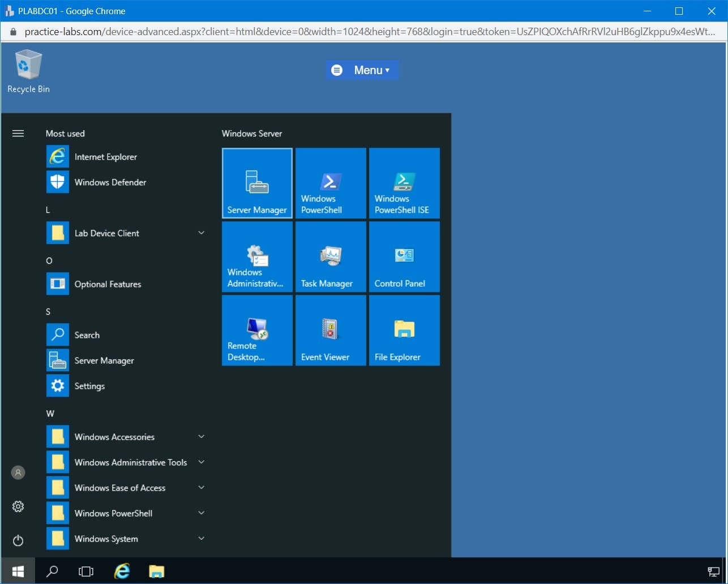Click the letter O section header

[49, 261]
